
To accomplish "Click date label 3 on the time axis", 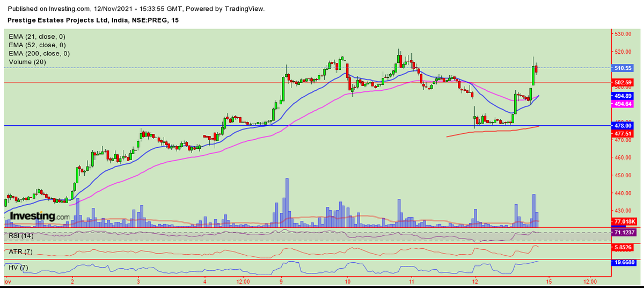I will [x=138, y=281].
